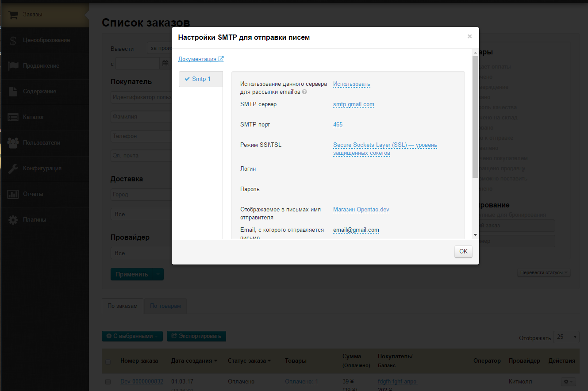Click calendar icon next to date field
This screenshot has width=588, height=391.
[165, 64]
